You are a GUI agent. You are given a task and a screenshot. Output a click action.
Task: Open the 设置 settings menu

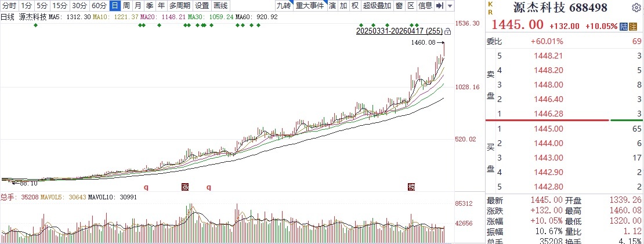(202, 6)
